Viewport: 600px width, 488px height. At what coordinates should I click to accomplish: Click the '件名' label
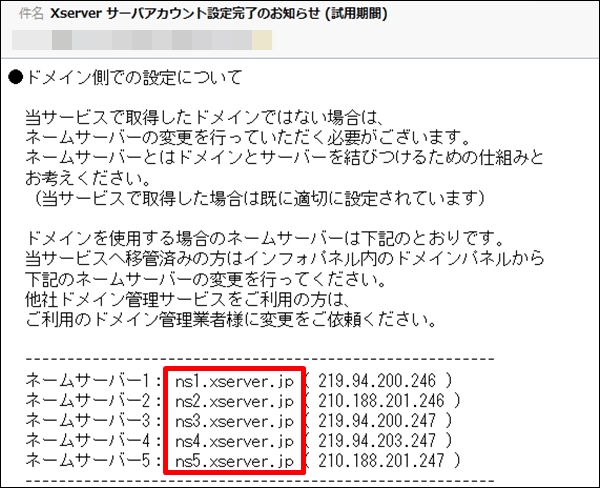31,14
